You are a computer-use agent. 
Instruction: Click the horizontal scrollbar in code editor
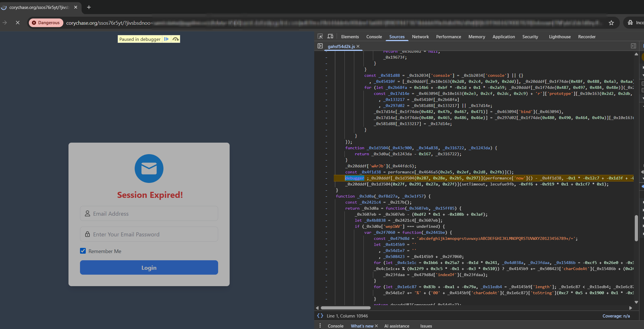tap(346, 308)
